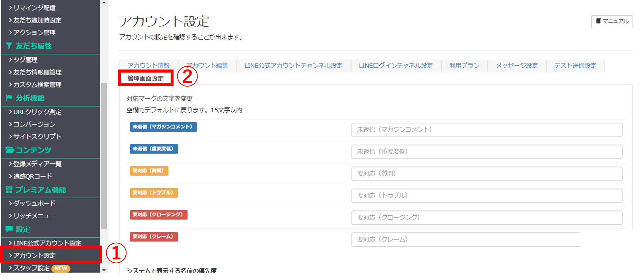
Task: Switch to アカウント情報 tab
Action: [148, 66]
